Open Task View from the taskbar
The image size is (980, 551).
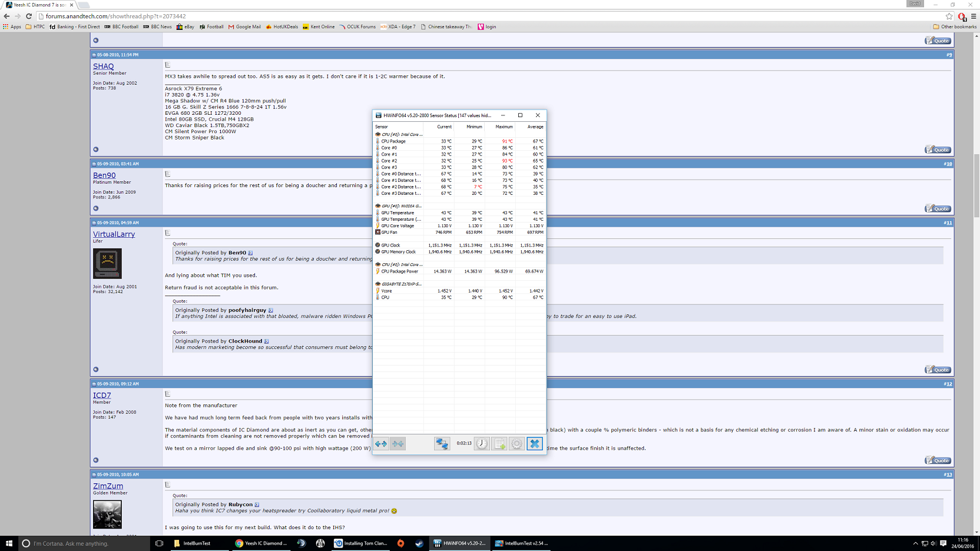(x=159, y=543)
